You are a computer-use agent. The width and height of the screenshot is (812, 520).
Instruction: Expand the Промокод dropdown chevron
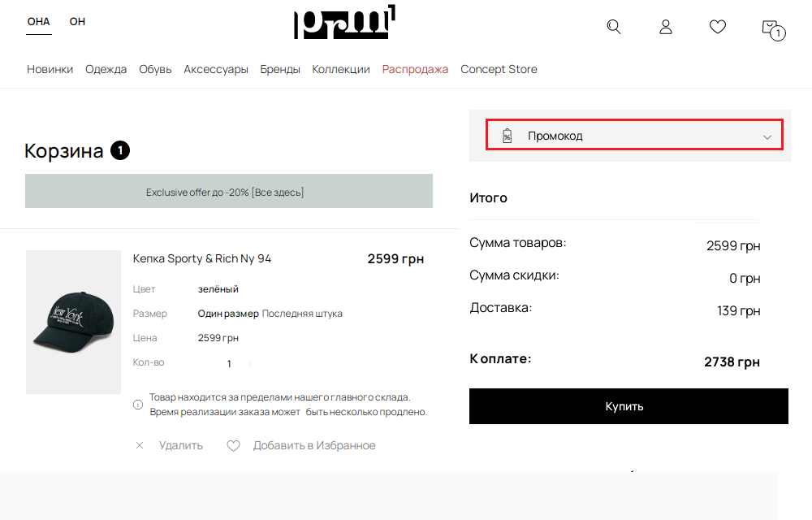[767, 136]
